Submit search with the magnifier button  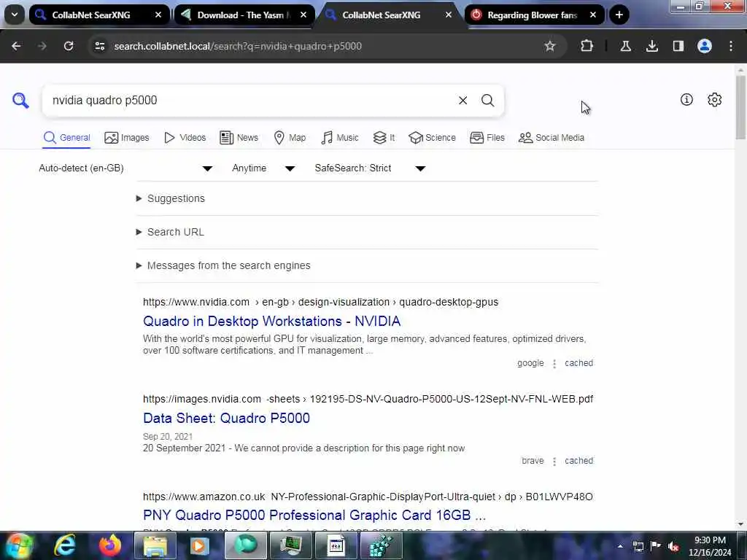487,101
